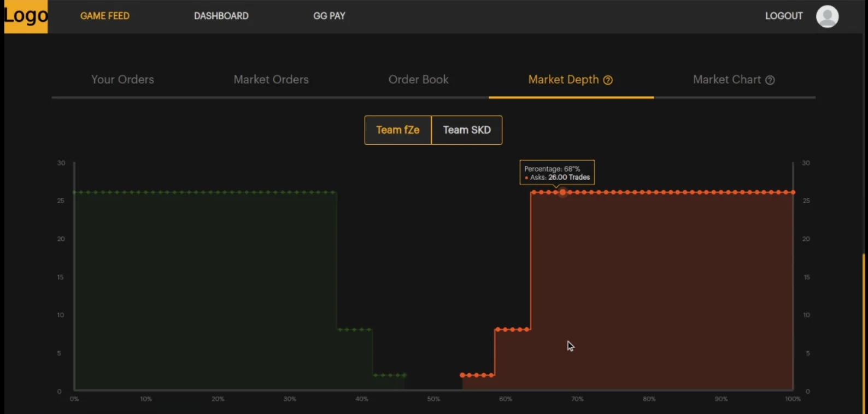Click the lowest orange asks step
868x414 pixels.
click(477, 375)
